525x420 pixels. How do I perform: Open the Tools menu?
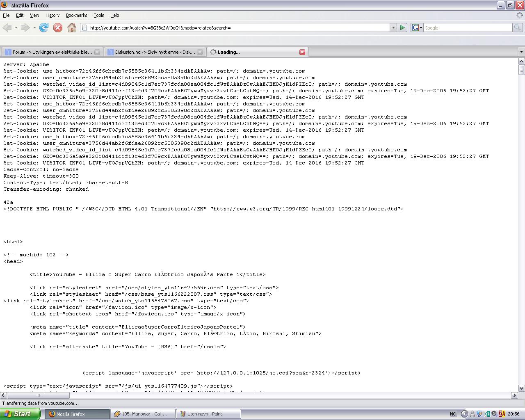(99, 15)
